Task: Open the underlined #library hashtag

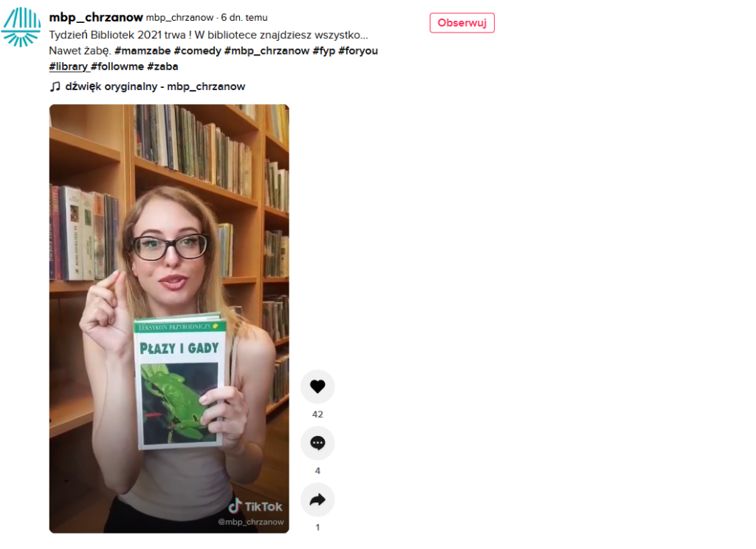Action: pyautogui.click(x=69, y=67)
